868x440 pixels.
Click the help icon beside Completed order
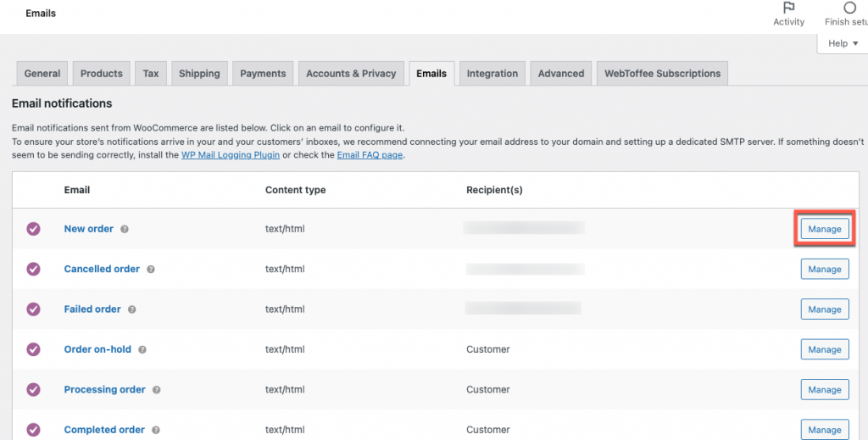click(x=156, y=430)
